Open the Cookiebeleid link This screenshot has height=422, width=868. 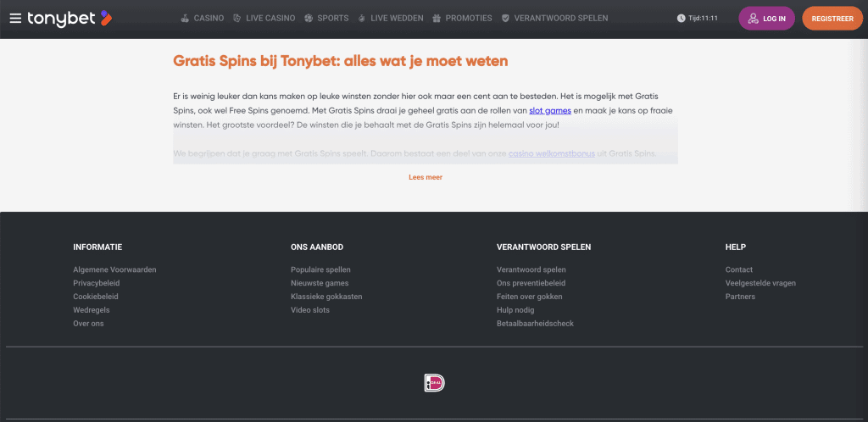(x=96, y=297)
